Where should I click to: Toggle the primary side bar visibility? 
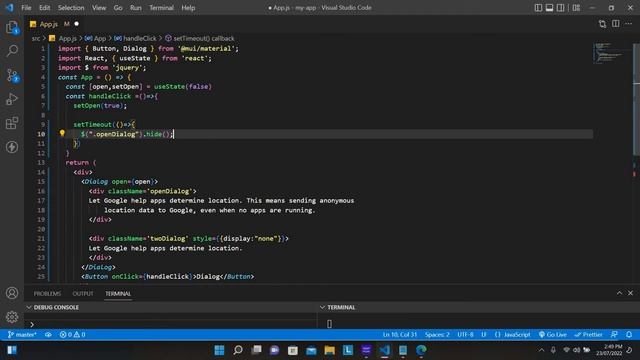(538, 8)
